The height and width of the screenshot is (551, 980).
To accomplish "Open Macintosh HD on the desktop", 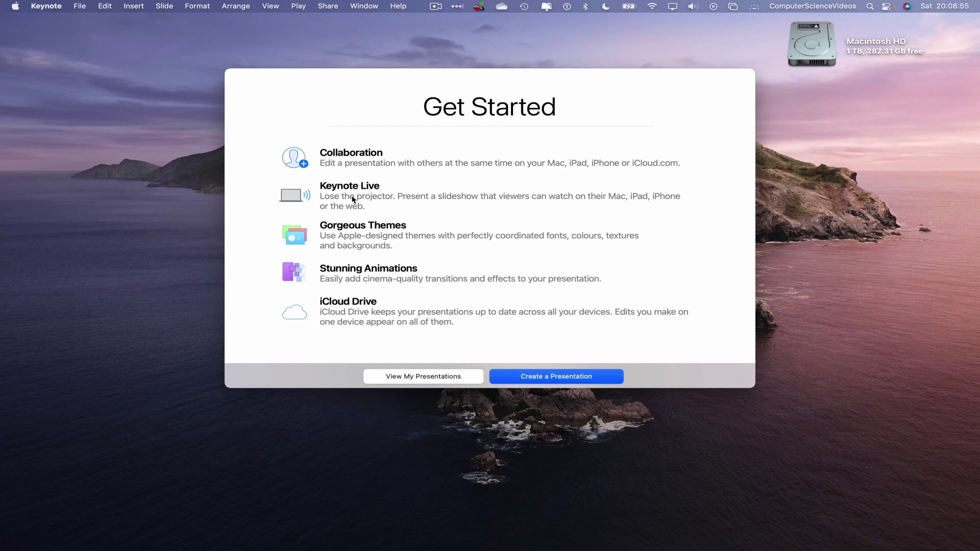I will click(x=812, y=44).
